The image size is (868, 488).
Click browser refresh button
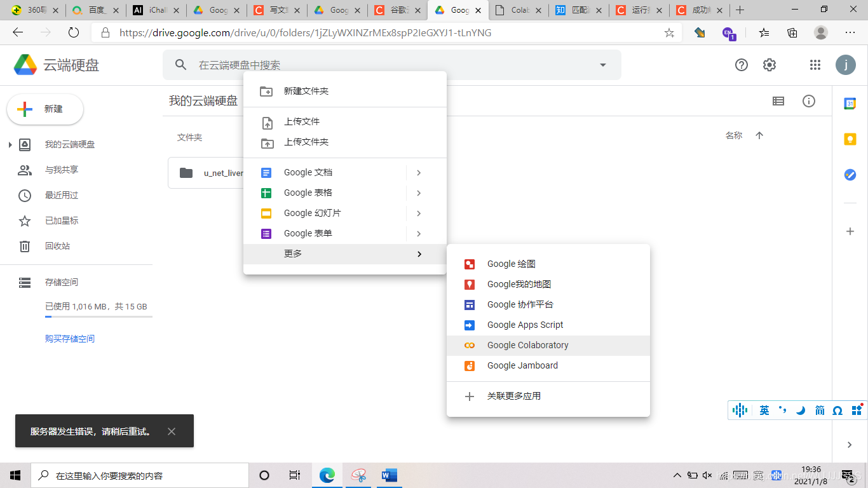(74, 32)
